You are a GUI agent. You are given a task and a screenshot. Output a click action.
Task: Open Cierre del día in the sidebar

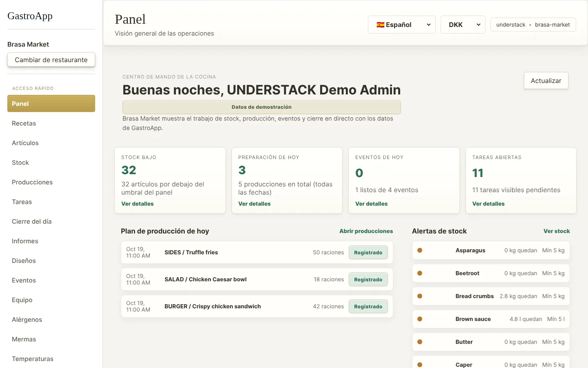51,221
